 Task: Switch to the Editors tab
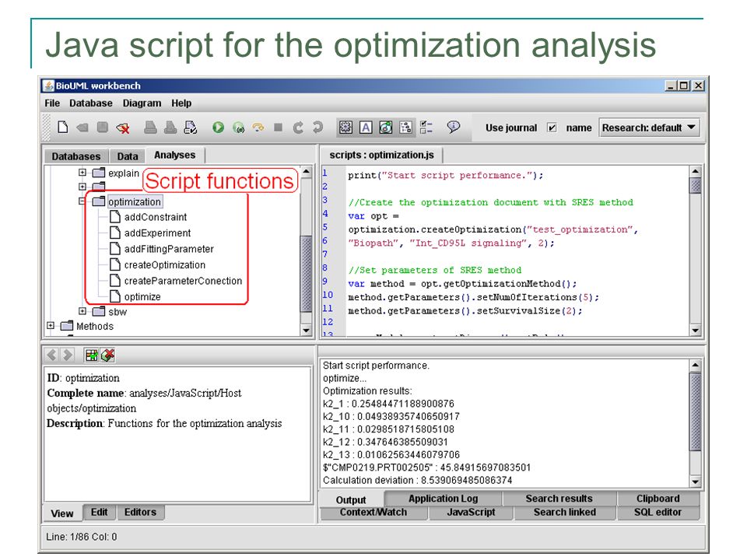141,513
